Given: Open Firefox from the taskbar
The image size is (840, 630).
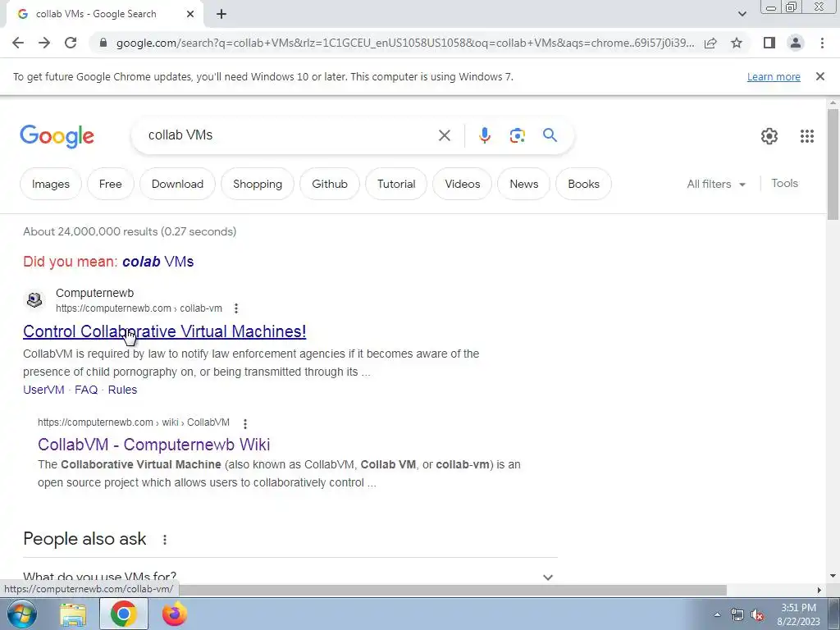Looking at the screenshot, I should click(x=174, y=614).
